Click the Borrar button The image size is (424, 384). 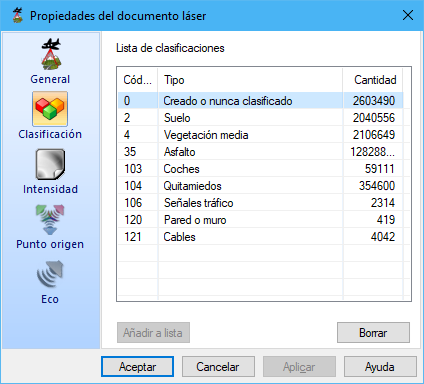pyautogui.click(x=373, y=332)
